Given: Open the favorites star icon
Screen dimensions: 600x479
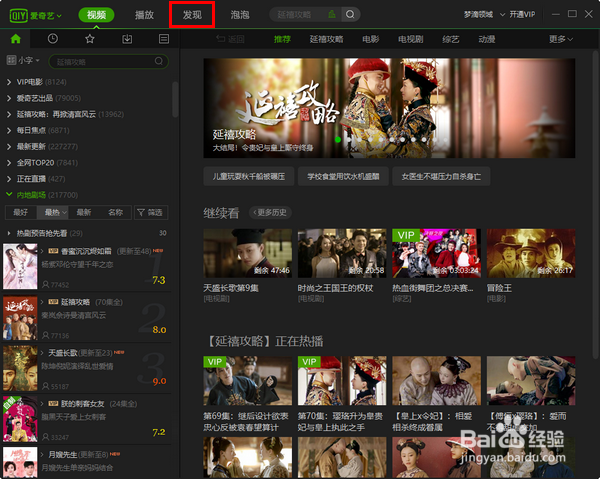Looking at the screenshot, I should 90,39.
